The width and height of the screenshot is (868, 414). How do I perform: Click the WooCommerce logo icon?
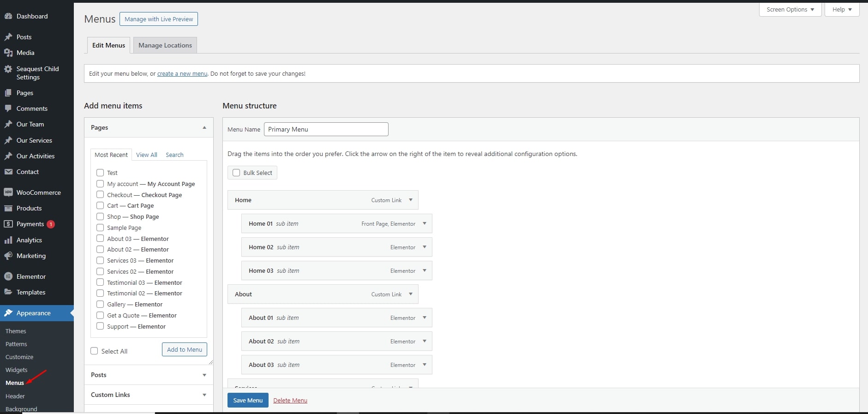tap(8, 192)
